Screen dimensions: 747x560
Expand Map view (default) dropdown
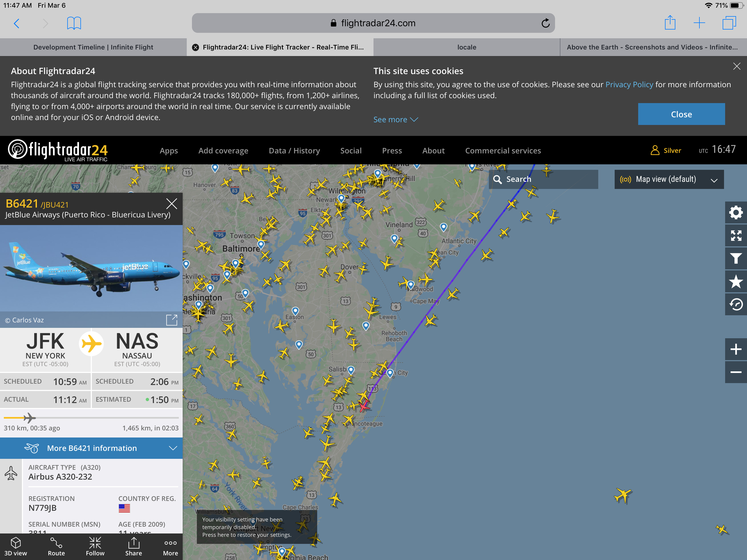click(x=669, y=179)
